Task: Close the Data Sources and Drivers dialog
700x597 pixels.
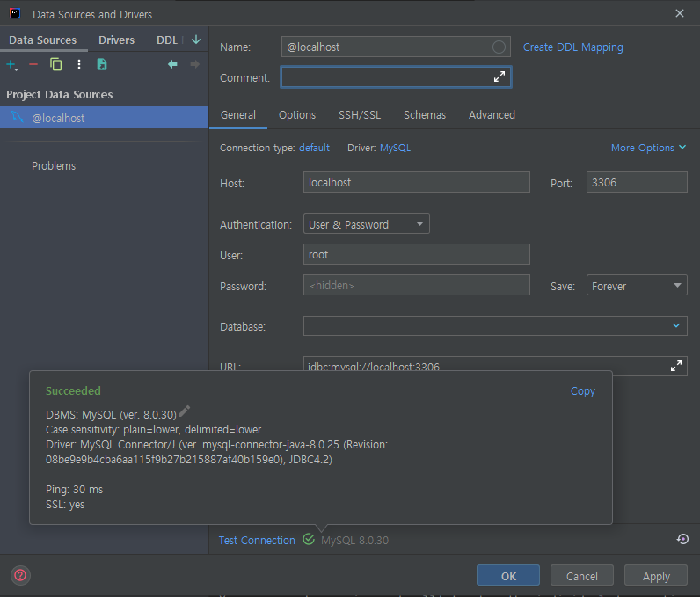Action: (x=680, y=13)
